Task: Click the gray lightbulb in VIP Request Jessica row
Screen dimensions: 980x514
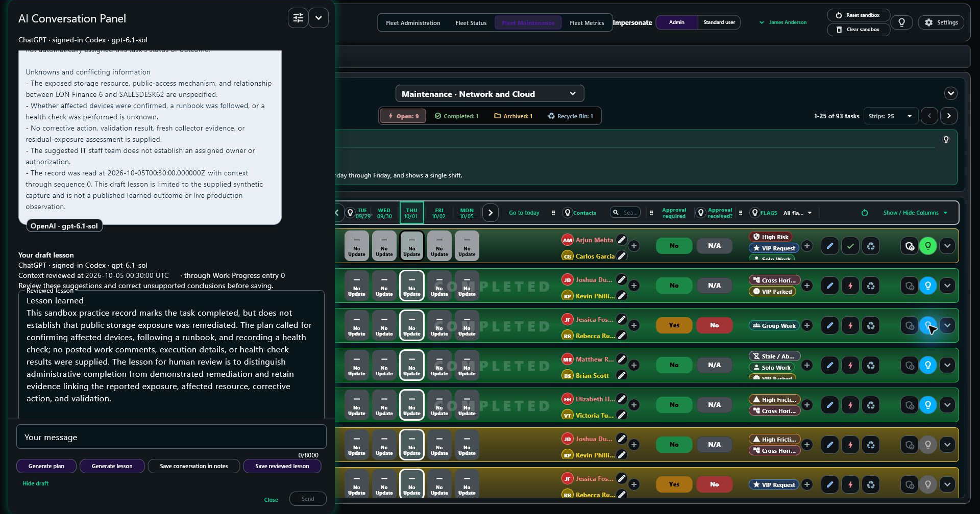Action: tap(928, 484)
